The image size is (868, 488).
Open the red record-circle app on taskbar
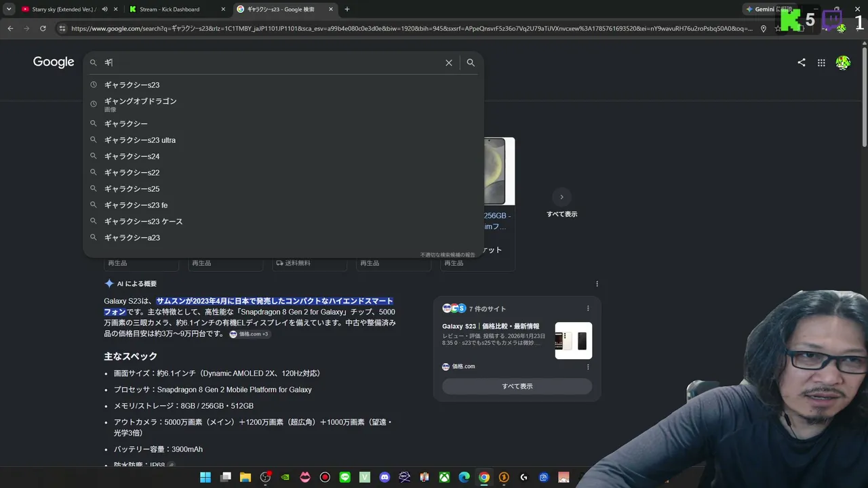pos(325,477)
